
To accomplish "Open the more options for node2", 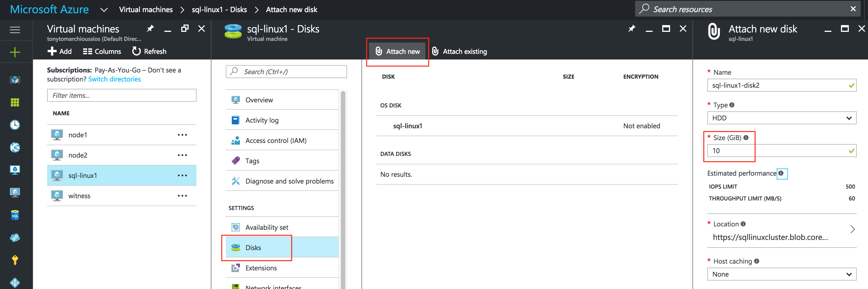I will [182, 155].
